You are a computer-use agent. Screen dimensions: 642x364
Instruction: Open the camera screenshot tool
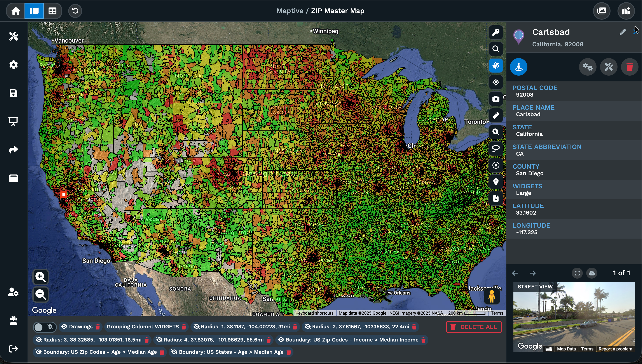click(x=496, y=99)
